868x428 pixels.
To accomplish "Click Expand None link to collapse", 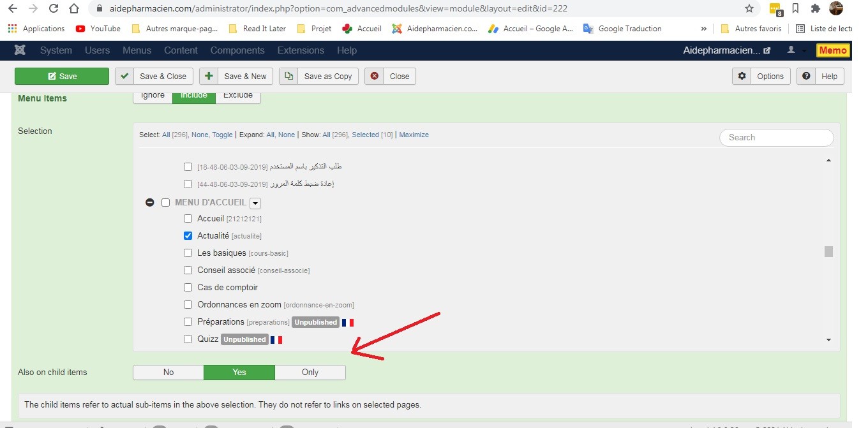I will (x=287, y=135).
